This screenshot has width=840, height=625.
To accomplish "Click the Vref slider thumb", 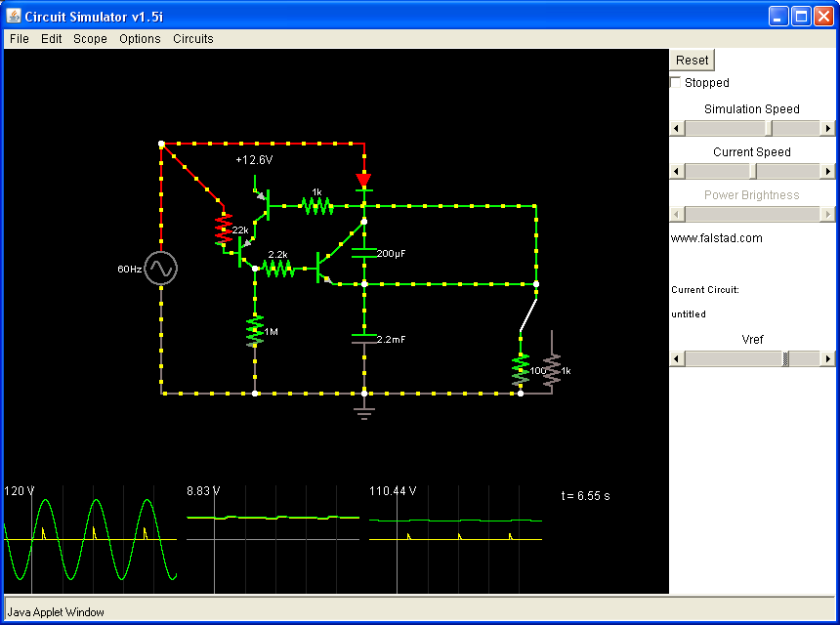I will (x=785, y=358).
